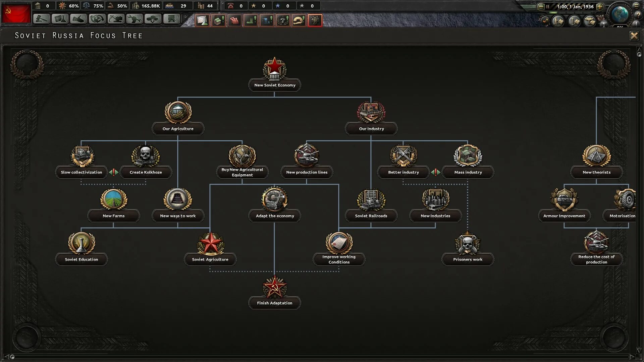The height and width of the screenshot is (362, 644).
Task: Click the war support 75% indicator
Action: point(93,6)
